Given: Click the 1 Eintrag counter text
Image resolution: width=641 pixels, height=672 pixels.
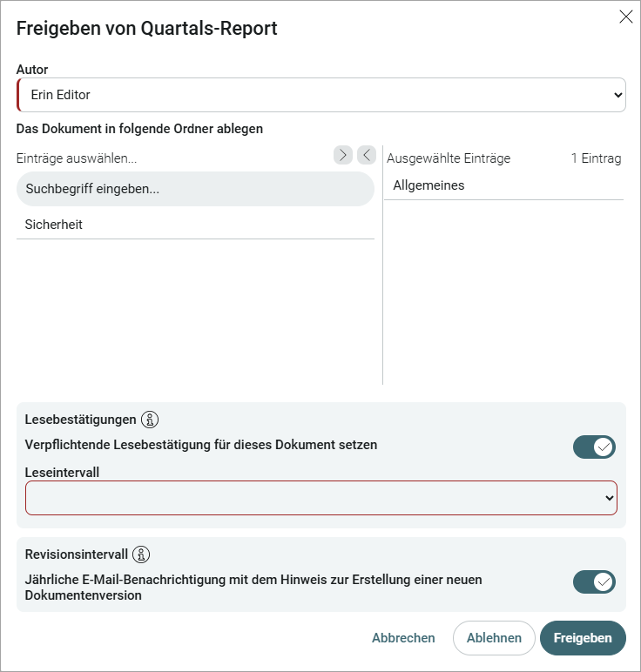Looking at the screenshot, I should (596, 158).
